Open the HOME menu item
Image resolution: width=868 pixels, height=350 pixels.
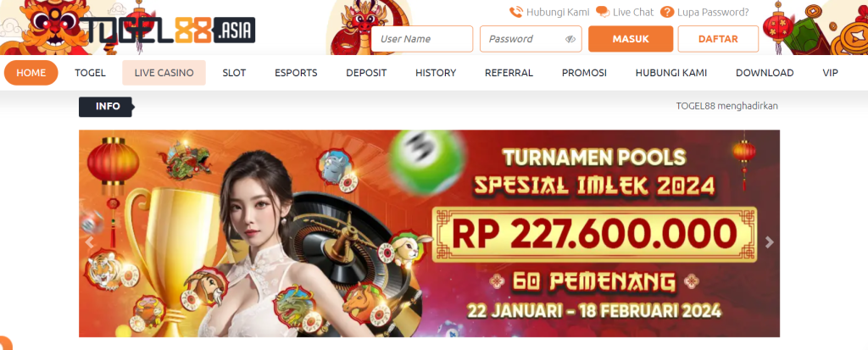31,73
